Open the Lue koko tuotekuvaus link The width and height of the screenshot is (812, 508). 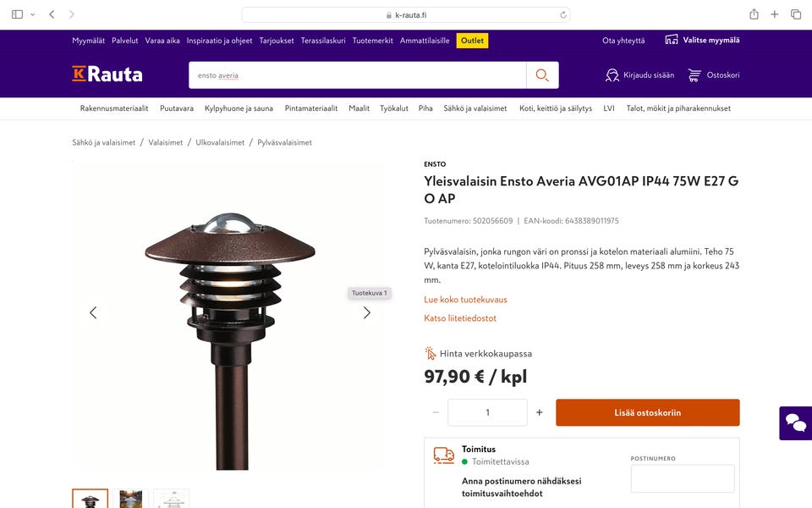465,300
